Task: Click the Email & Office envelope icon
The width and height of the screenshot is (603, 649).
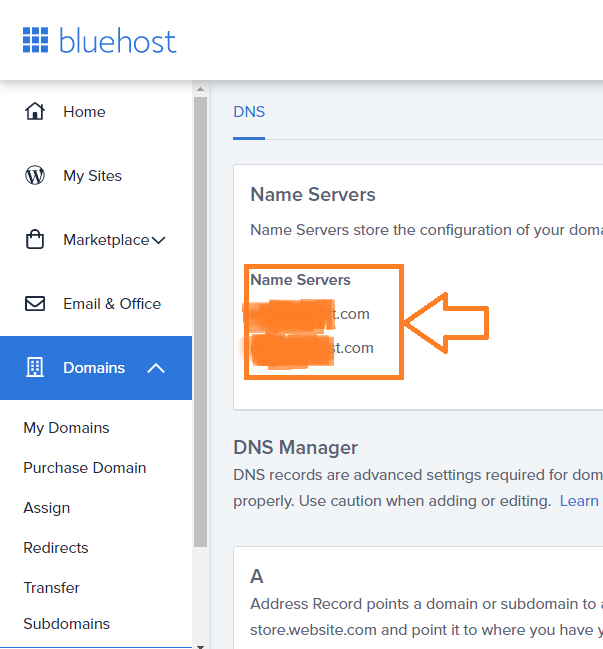Action: coord(35,303)
